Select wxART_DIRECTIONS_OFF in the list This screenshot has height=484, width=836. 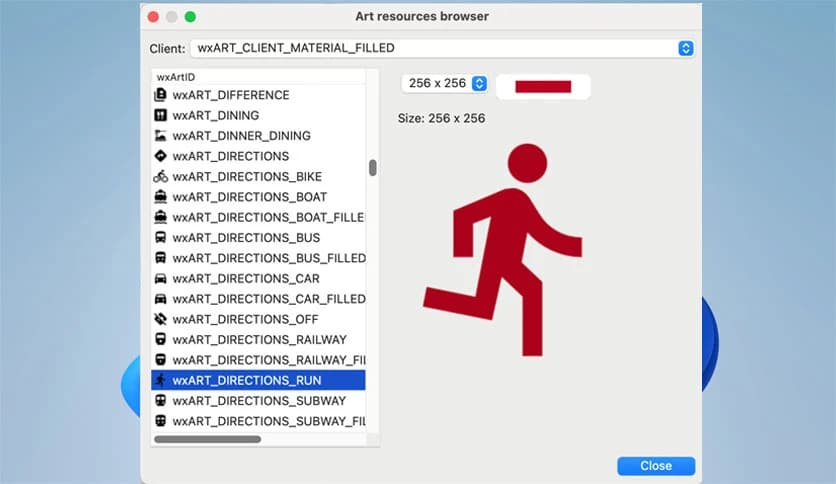[245, 319]
